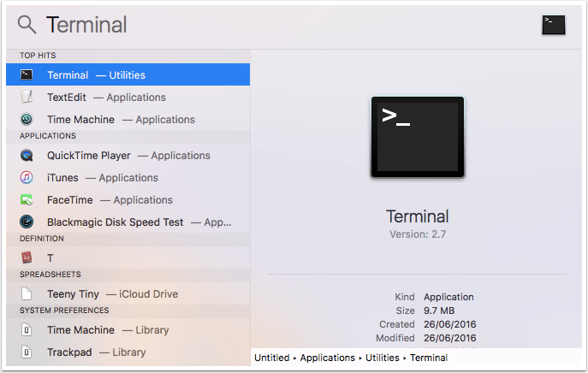Click the Teeny Tiny document icon
Image resolution: width=588 pixels, height=373 pixels.
coord(27,293)
